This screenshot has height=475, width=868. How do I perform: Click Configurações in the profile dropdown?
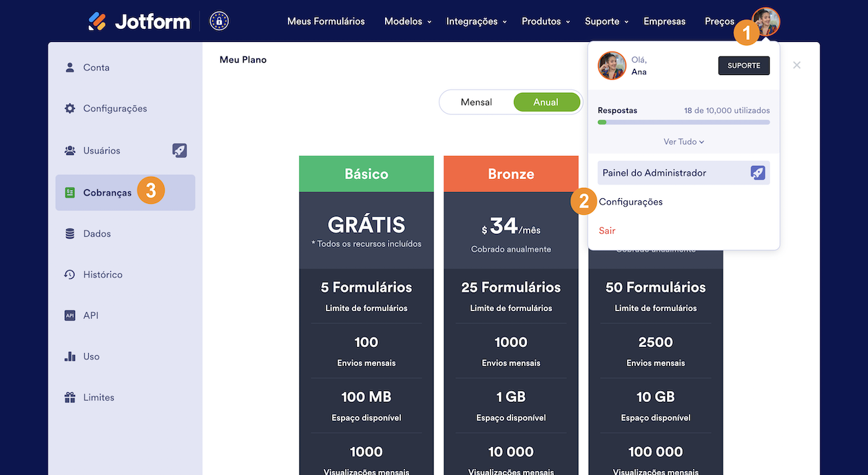pyautogui.click(x=631, y=202)
